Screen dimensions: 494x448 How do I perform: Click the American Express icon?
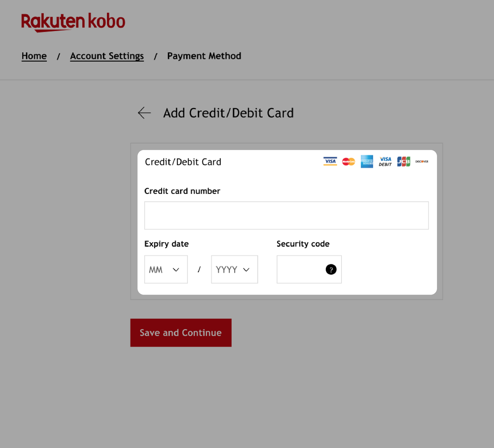[x=367, y=161]
